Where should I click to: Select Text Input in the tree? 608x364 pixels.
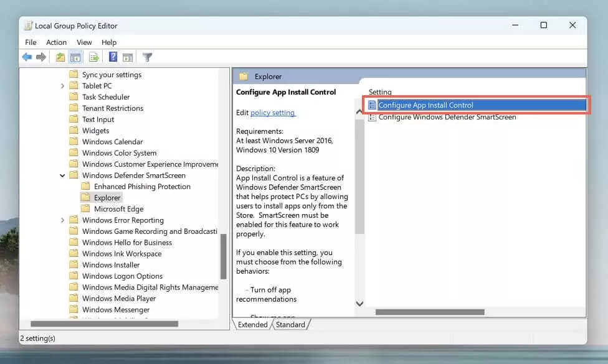tap(98, 119)
